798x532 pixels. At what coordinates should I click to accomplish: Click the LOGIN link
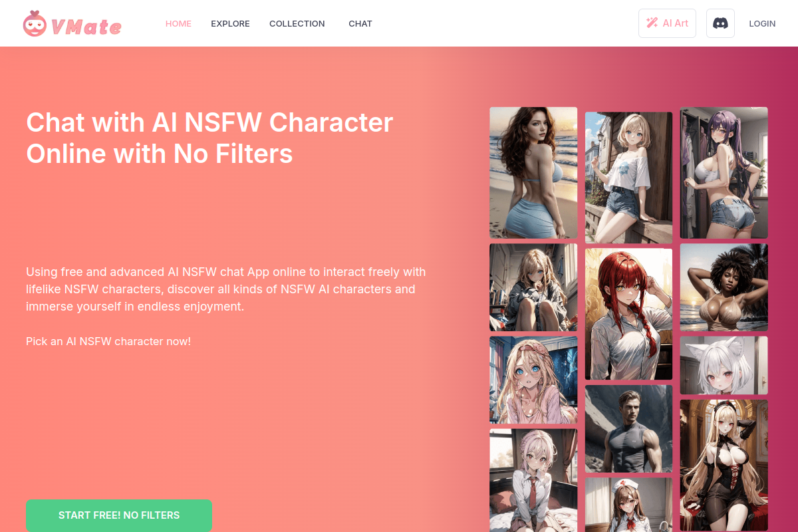(762, 23)
